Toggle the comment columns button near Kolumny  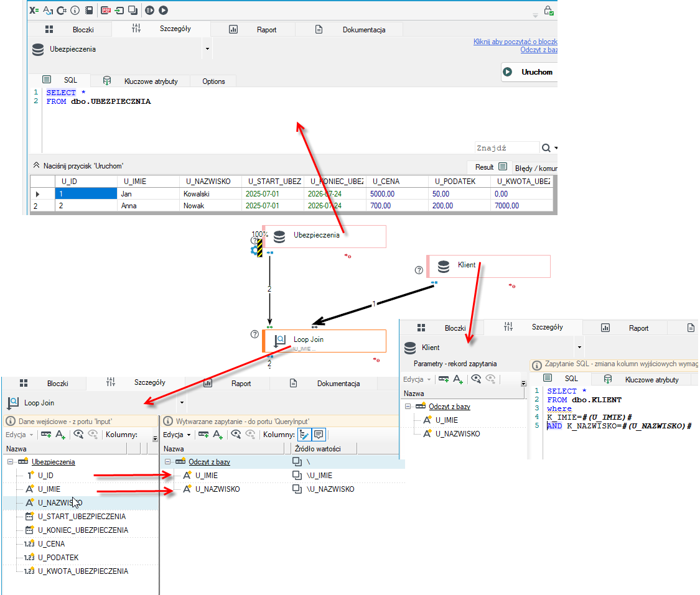[x=319, y=435]
